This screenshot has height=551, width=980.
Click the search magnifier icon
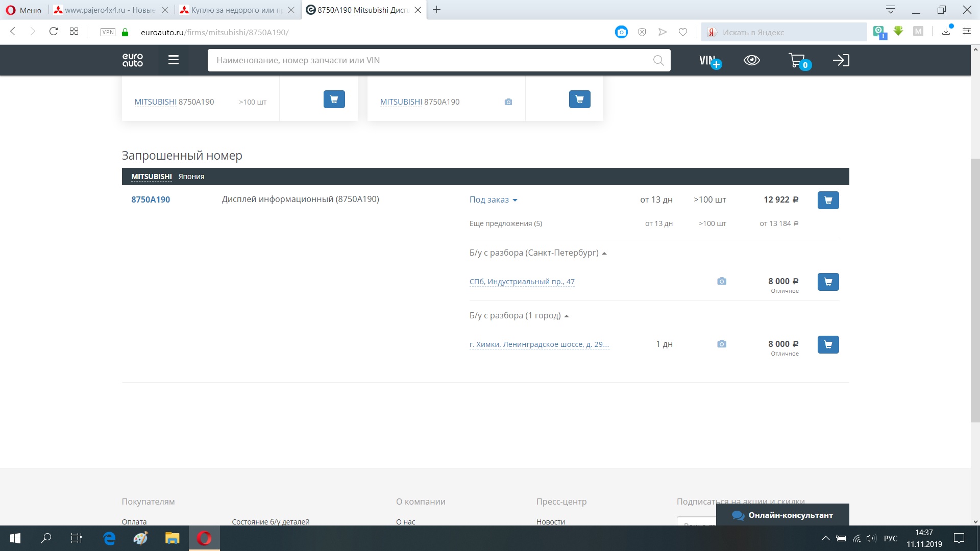tap(658, 61)
